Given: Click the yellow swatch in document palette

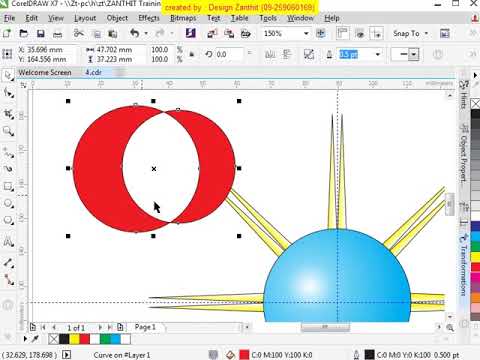Looking at the screenshot, I should click(x=75, y=339).
